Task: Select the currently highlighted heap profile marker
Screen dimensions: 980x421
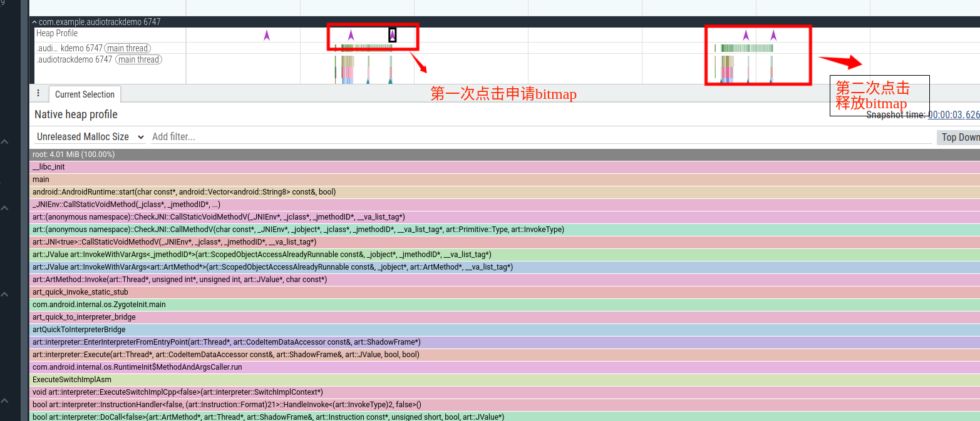Action: 392,35
